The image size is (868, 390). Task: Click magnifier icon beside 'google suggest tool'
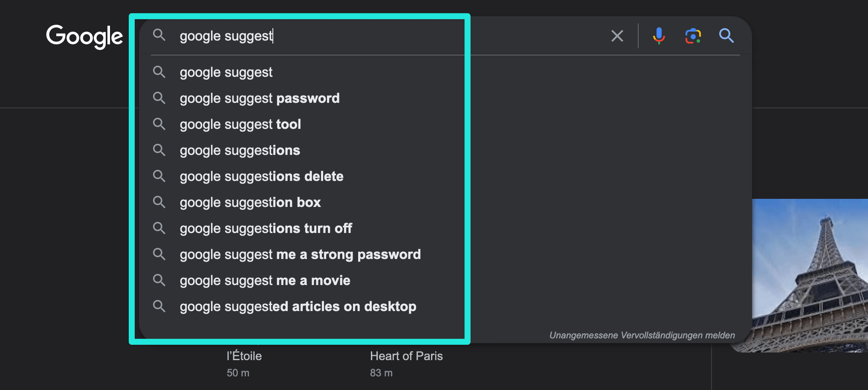pyautogui.click(x=159, y=124)
